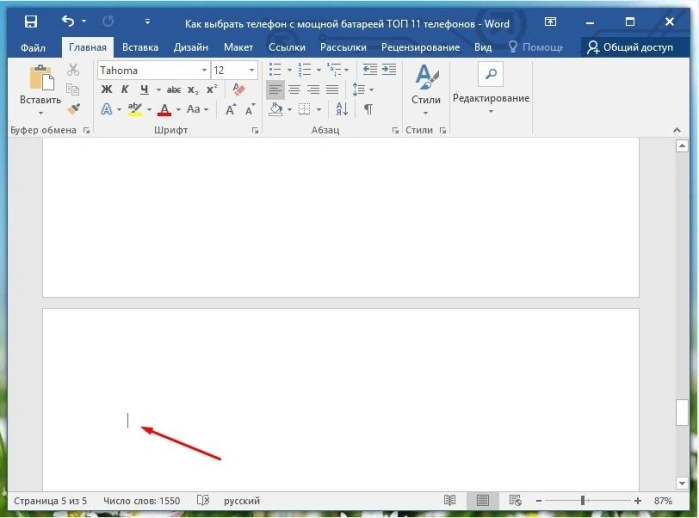Expand the Стили styles gallery
699x518 pixels.
tap(426, 89)
